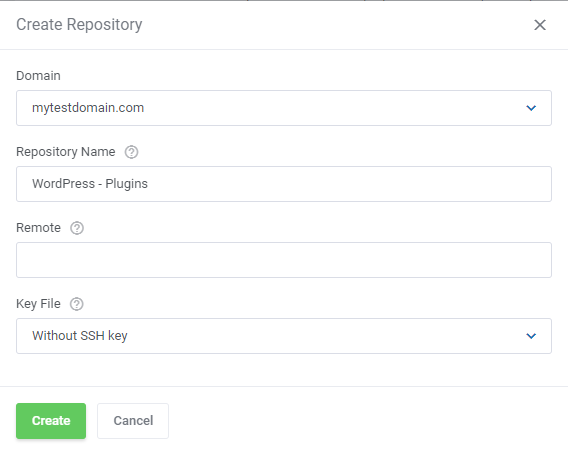Image resolution: width=568 pixels, height=453 pixels.
Task: Cancel repository creation
Action: (x=133, y=421)
